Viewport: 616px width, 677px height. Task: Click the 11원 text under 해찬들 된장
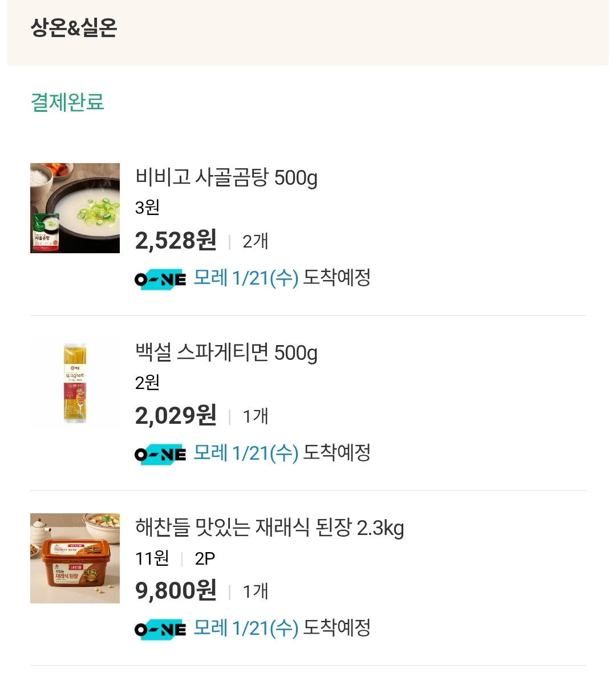click(x=152, y=558)
